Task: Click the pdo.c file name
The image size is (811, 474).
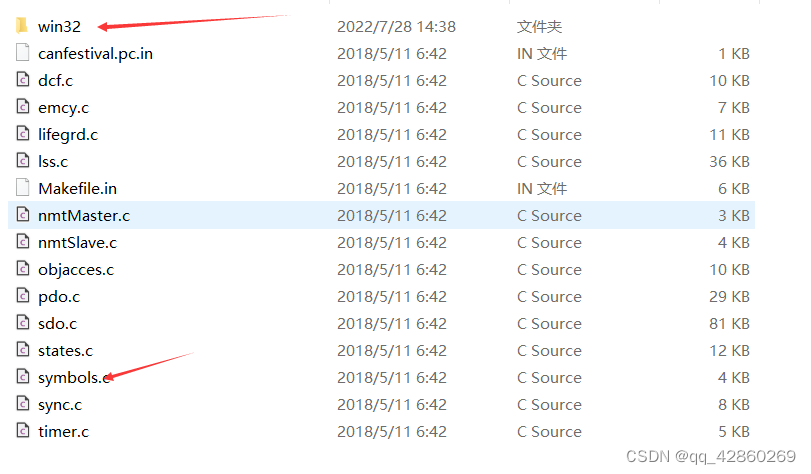Action: tap(59, 297)
